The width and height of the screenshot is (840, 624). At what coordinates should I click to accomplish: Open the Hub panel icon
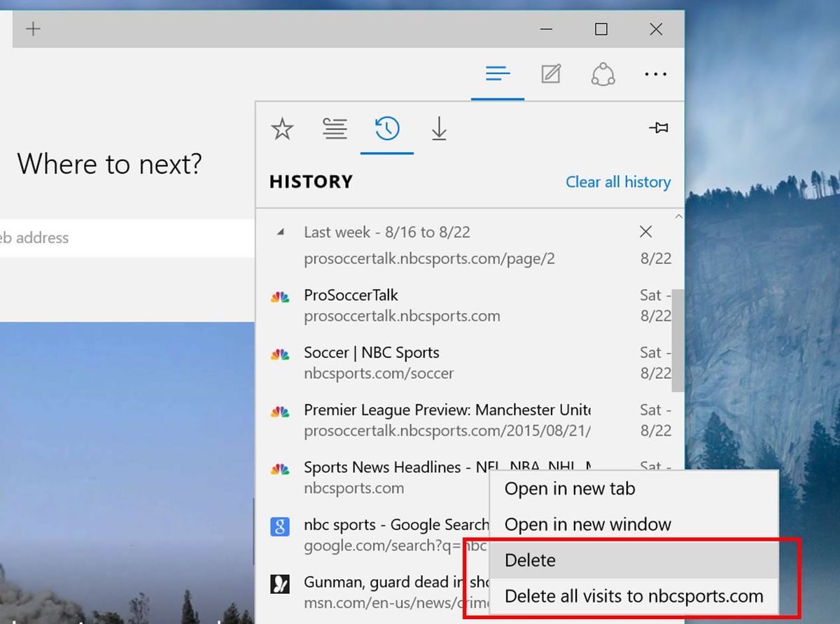[x=498, y=73]
